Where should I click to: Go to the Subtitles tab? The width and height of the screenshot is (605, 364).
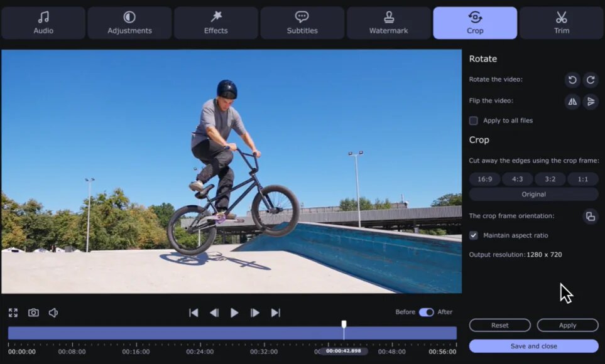302,23
